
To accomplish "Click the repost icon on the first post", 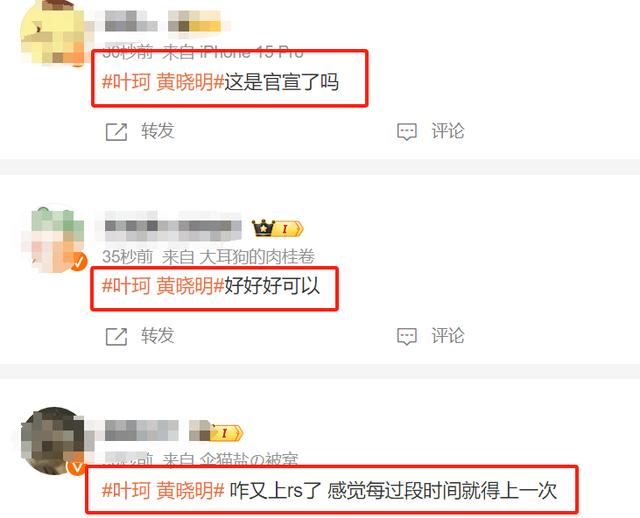I will pos(116,132).
